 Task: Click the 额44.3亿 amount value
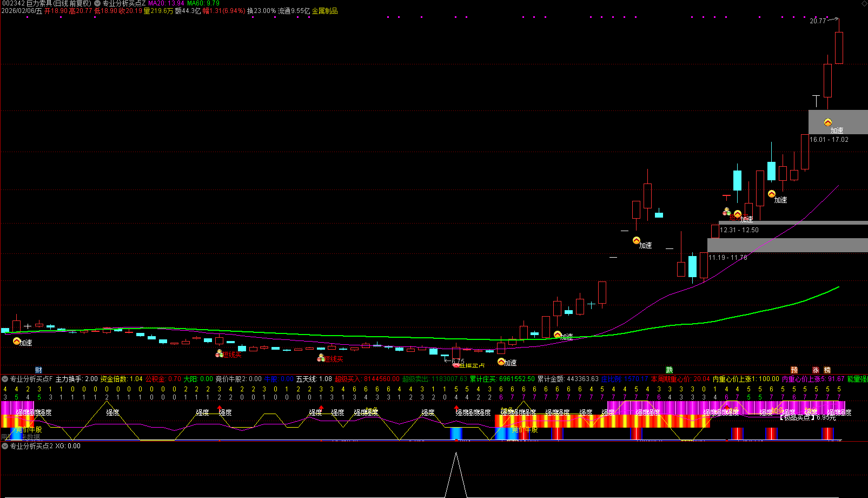click(x=188, y=11)
